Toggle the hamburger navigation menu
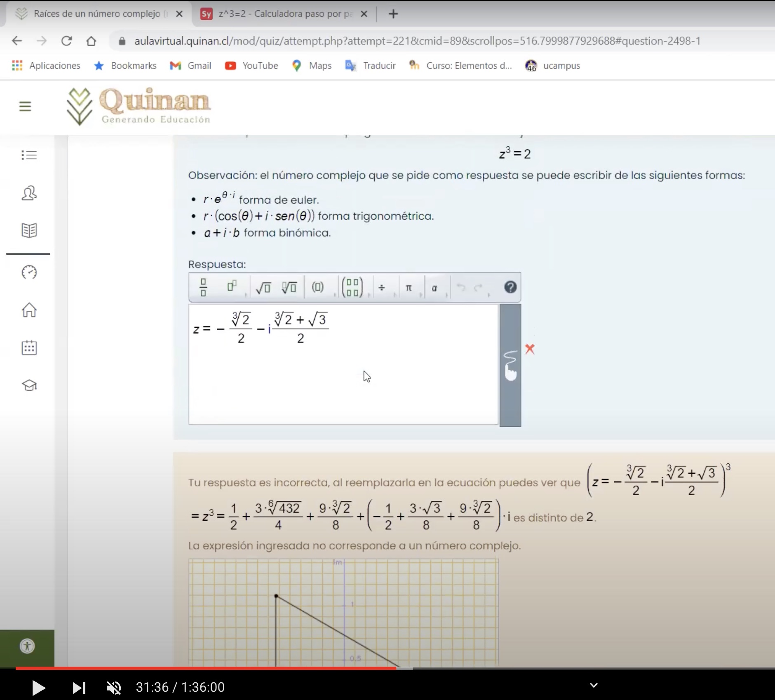The width and height of the screenshot is (775, 700). coord(25,106)
